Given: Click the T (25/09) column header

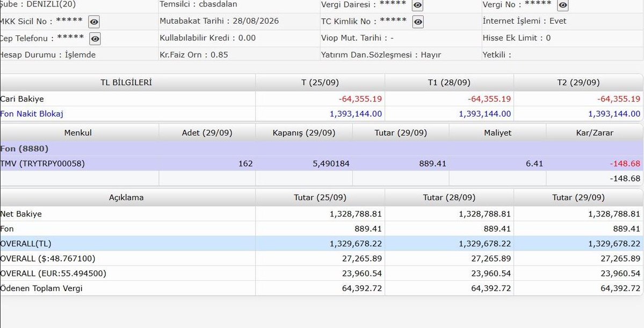Looking at the screenshot, I should click(320, 83).
